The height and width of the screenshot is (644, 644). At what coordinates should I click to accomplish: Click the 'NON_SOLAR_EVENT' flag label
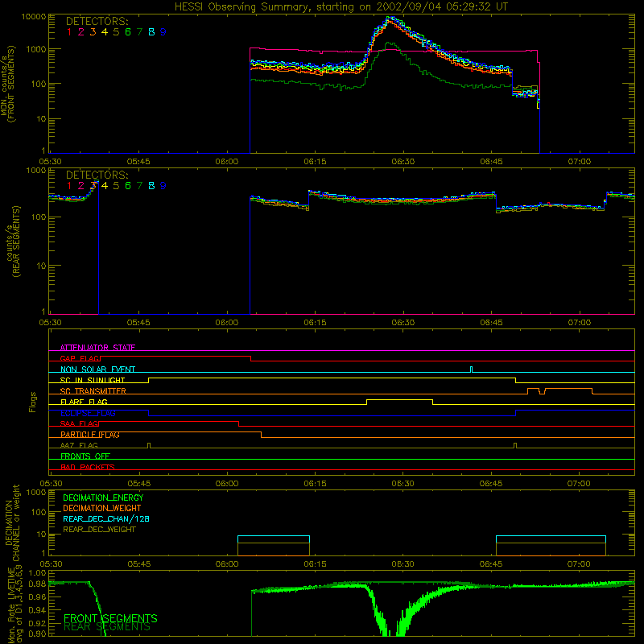pyautogui.click(x=97, y=369)
